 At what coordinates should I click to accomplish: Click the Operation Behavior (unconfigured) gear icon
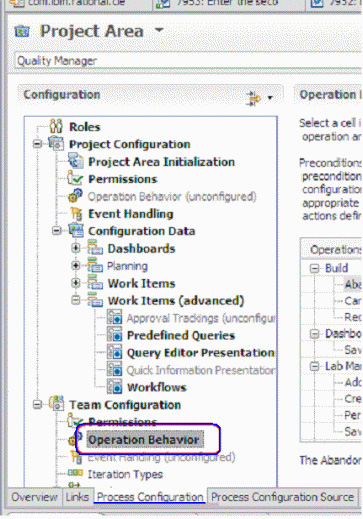[75, 196]
